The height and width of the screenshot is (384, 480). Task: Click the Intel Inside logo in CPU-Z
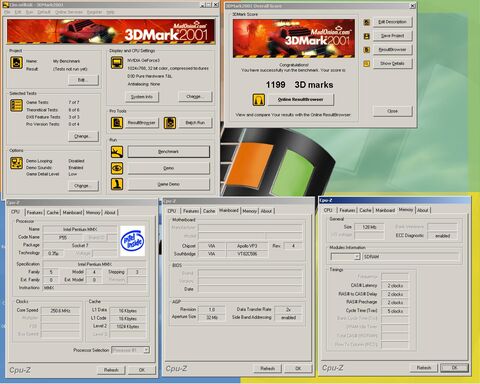pyautogui.click(x=132, y=241)
